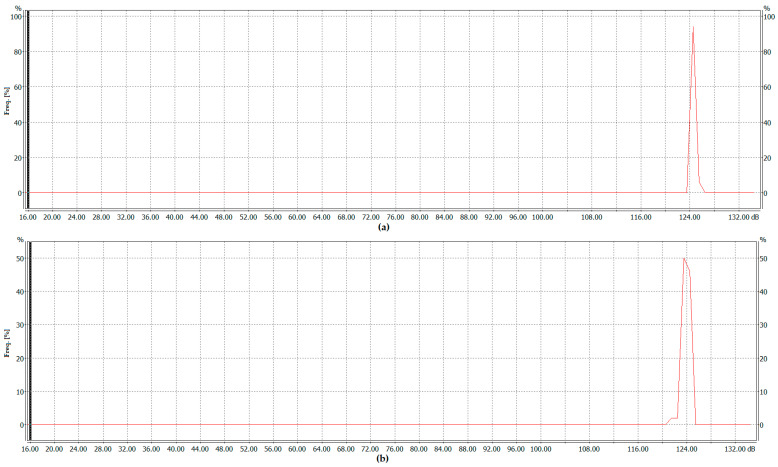Image resolution: width=778 pixels, height=467 pixels.
Task: Click left y-axis "50" in chart (b)
Action: coord(20,259)
